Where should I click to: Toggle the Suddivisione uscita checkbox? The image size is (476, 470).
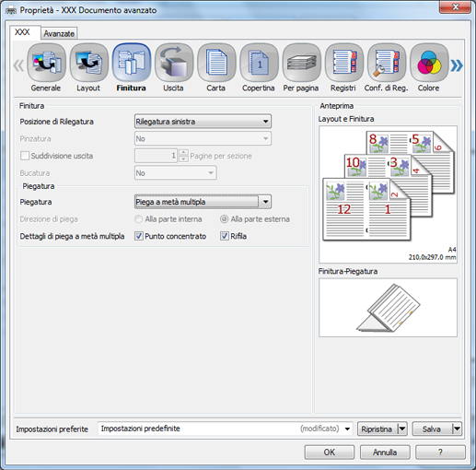pos(25,156)
